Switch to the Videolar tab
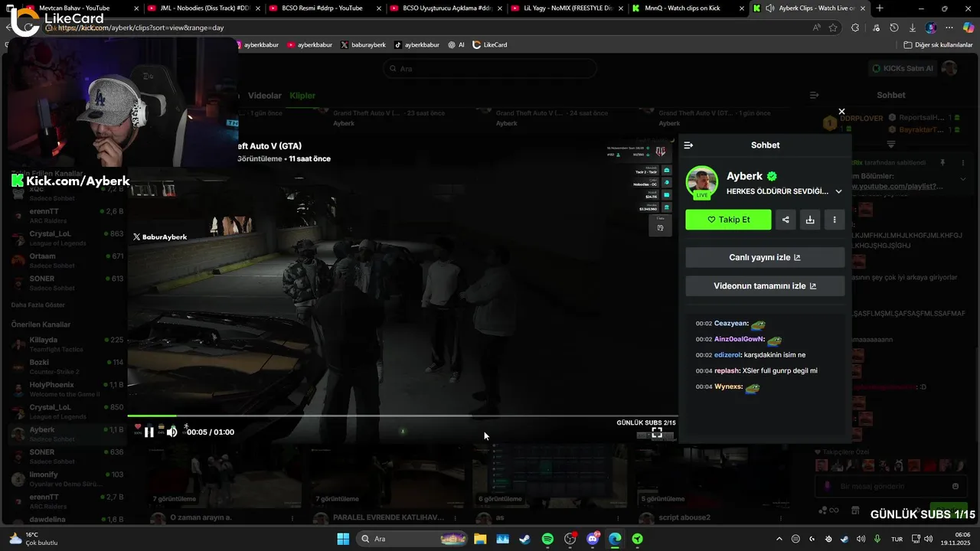The image size is (980, 551). [265, 96]
